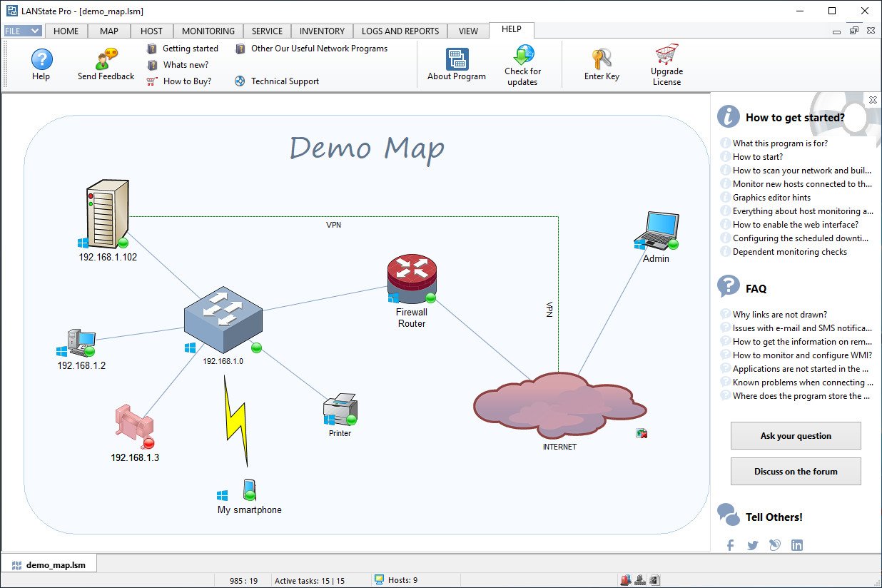This screenshot has height=588, width=882.
Task: Switch to the INVENTORY ribbon tab
Action: tap(322, 31)
